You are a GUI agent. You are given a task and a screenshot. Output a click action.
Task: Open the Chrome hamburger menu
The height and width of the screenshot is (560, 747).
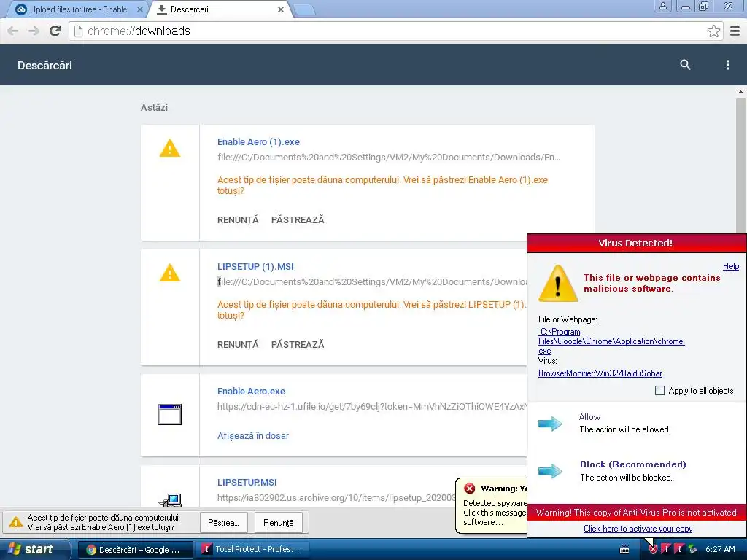pyautogui.click(x=735, y=31)
